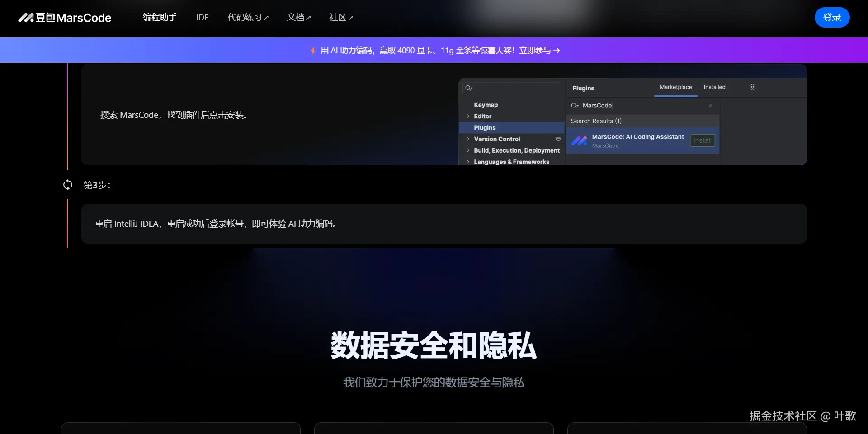Open the 文档 navigation link

(x=298, y=17)
